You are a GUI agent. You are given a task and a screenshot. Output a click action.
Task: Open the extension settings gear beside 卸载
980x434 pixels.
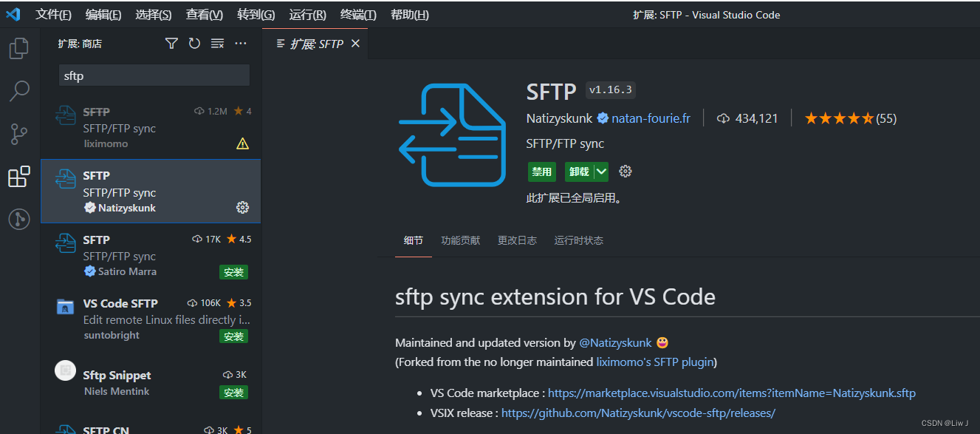click(625, 171)
